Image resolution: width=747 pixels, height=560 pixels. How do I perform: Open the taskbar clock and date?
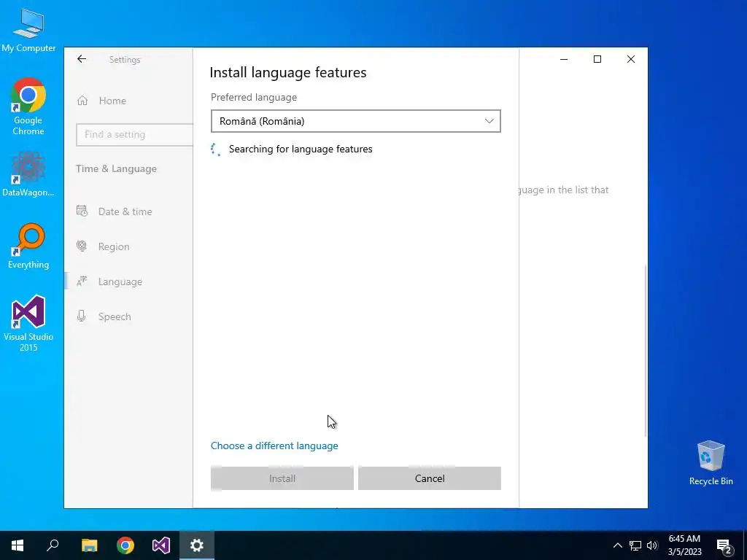pos(684,545)
